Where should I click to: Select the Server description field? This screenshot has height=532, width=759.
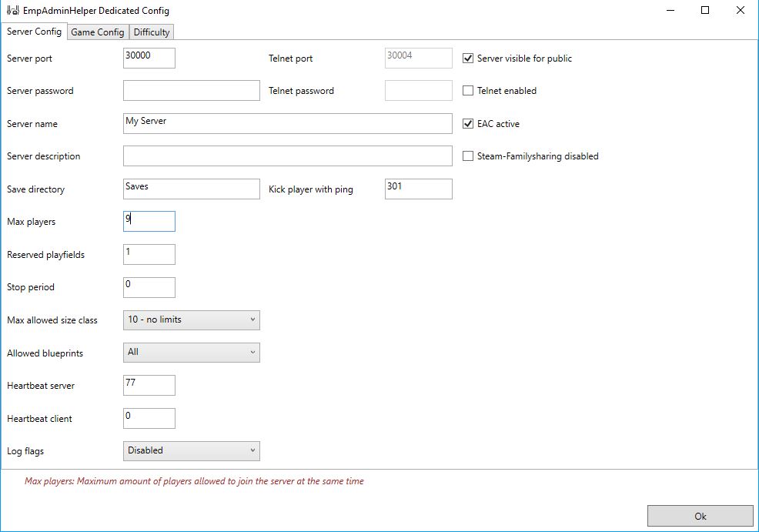tap(286, 156)
